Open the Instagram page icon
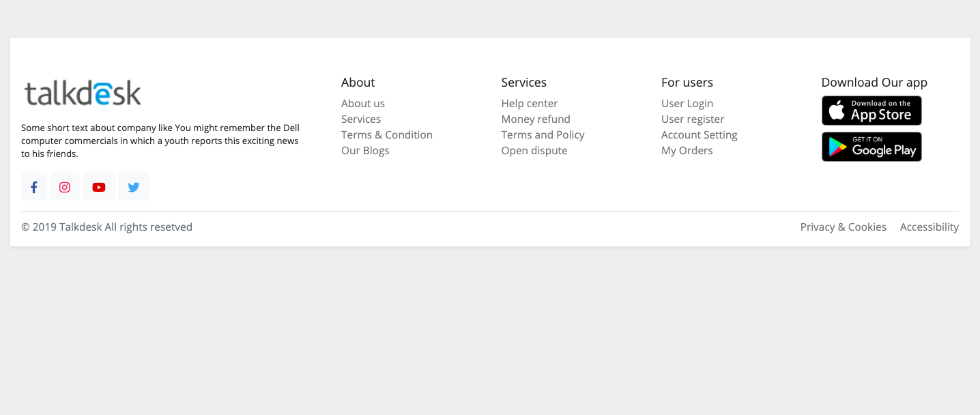 click(64, 186)
